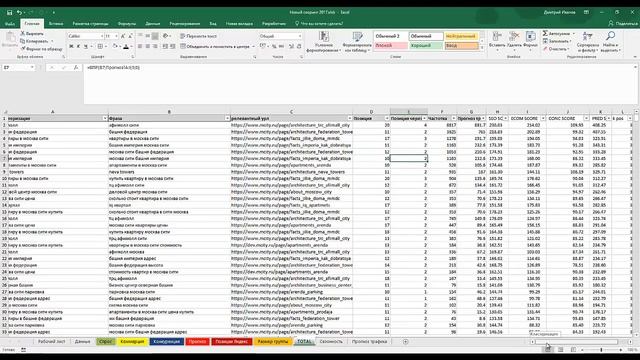The height and width of the screenshot is (360, 640).
Task: Open the font size dropdown
Action: pos(116,36)
